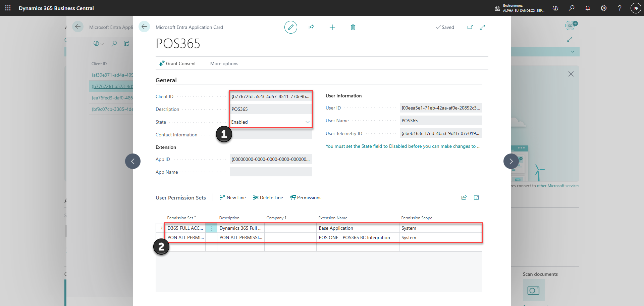Image resolution: width=644 pixels, height=306 pixels.
Task: Go back from the Application Card
Action: point(144,27)
